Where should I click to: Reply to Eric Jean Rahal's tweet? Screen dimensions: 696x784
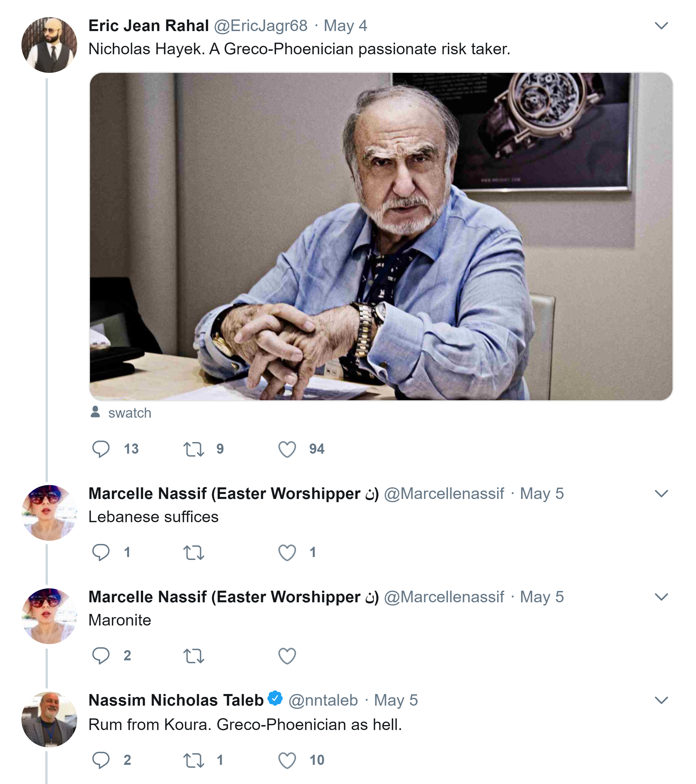coord(101,449)
